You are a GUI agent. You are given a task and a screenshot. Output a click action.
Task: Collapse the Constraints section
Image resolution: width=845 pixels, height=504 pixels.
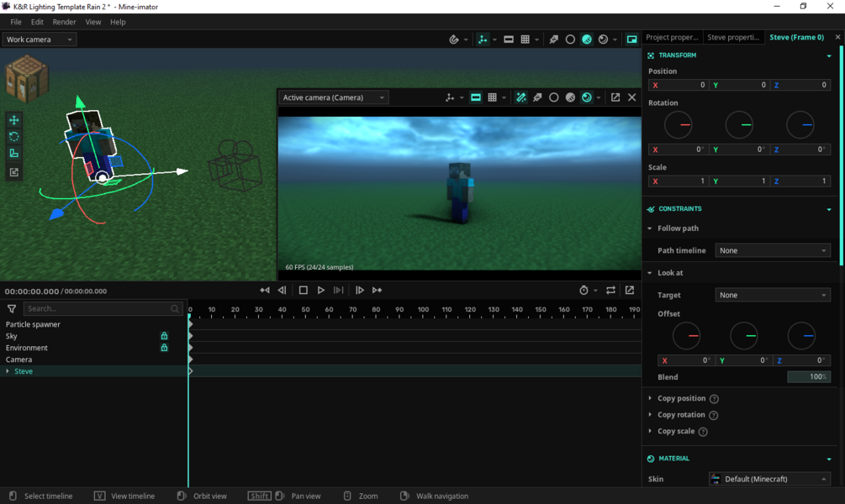(829, 209)
